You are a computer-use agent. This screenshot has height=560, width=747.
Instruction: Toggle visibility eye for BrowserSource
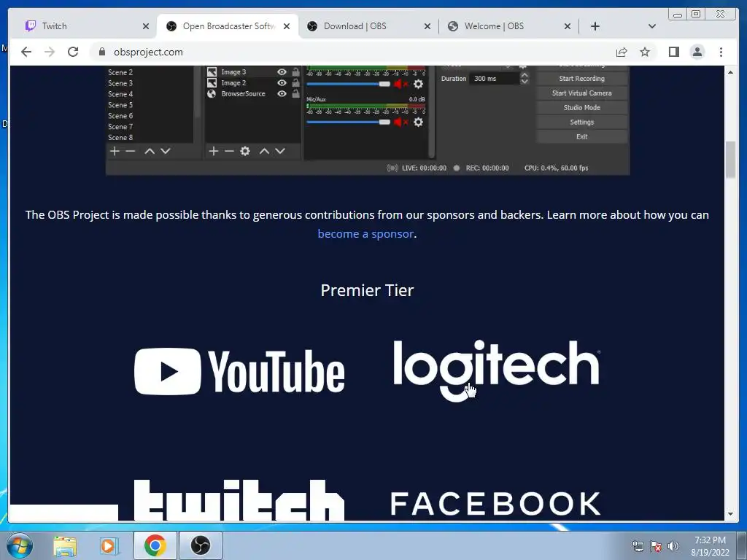(x=282, y=94)
